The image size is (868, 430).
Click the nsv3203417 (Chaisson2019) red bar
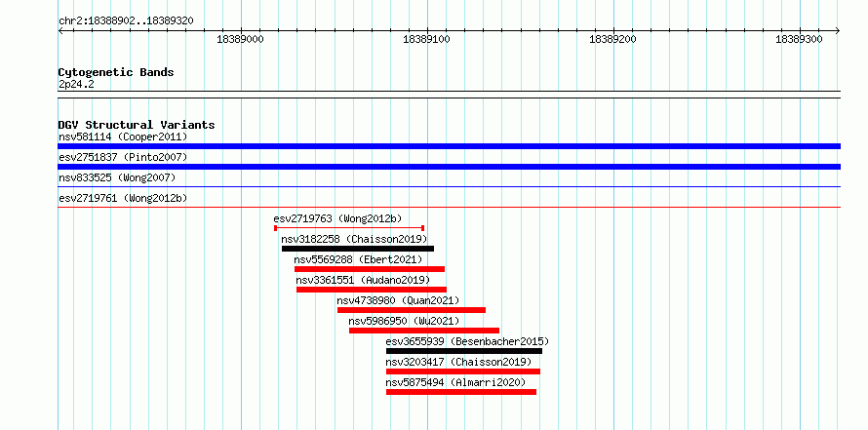coord(463,371)
